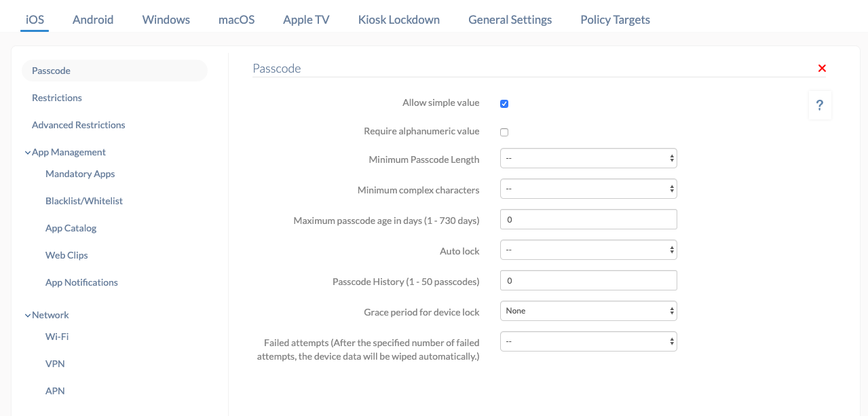Collapse the Network section chevron
This screenshot has height=416, width=868.
(28, 316)
